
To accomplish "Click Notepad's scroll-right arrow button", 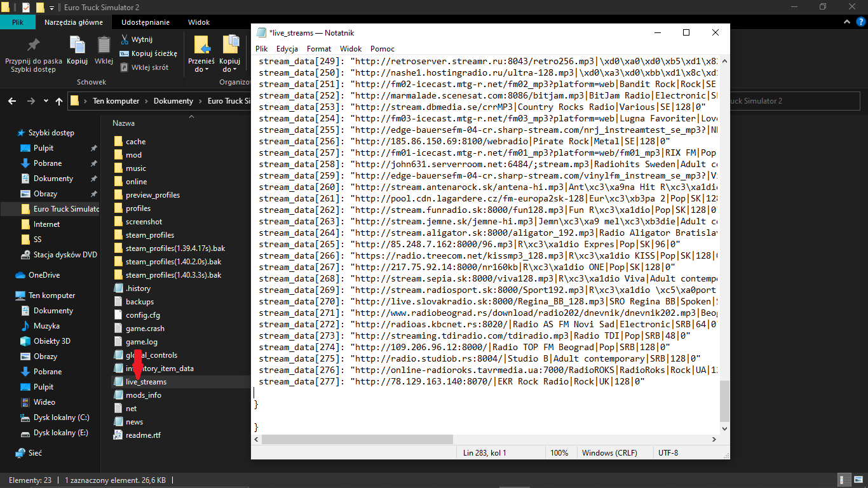I will coord(714,439).
